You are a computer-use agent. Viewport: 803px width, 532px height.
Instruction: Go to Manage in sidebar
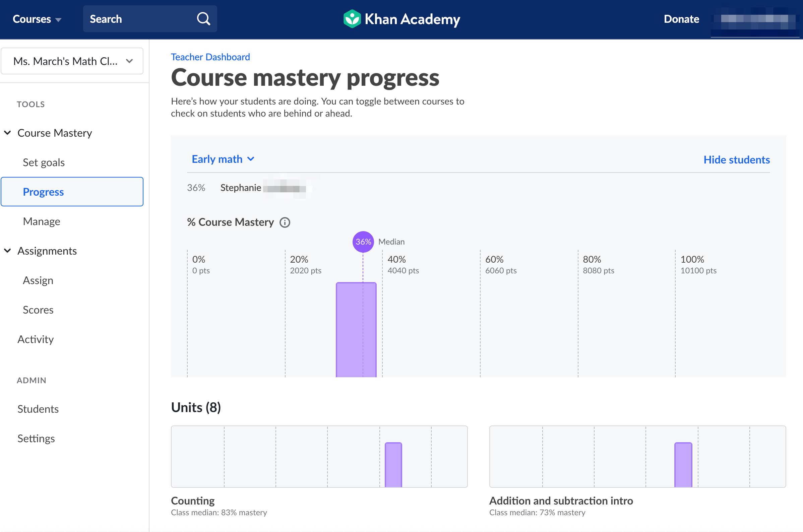coord(42,221)
